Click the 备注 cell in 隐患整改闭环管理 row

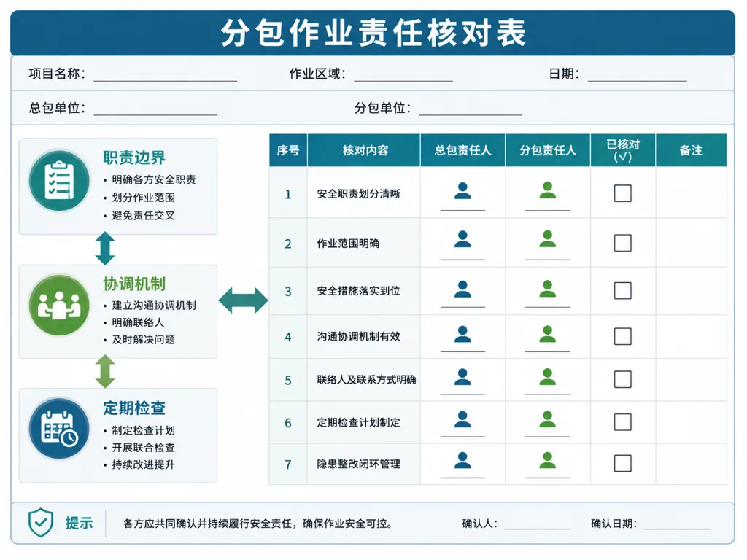[692, 464]
